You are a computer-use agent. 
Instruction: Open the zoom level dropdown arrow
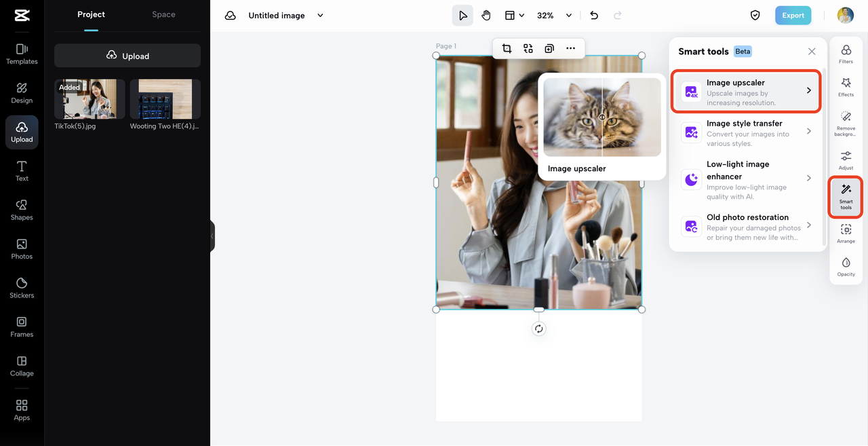(568, 16)
